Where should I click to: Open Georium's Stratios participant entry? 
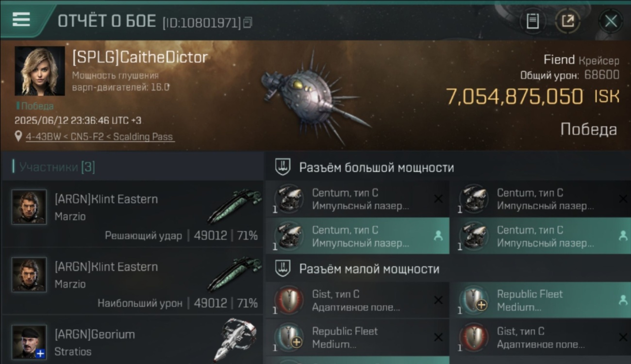pyautogui.click(x=132, y=340)
